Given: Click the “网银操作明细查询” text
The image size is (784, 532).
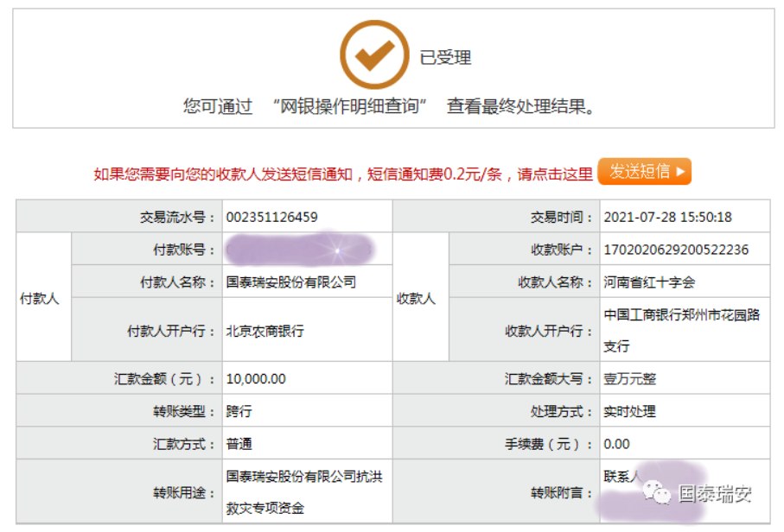Looking at the screenshot, I should (349, 106).
